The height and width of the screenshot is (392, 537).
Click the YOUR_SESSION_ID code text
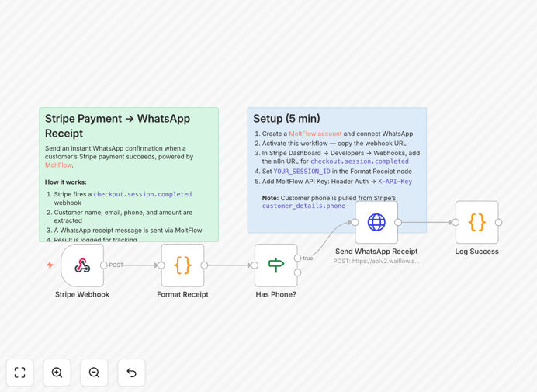[302, 172]
